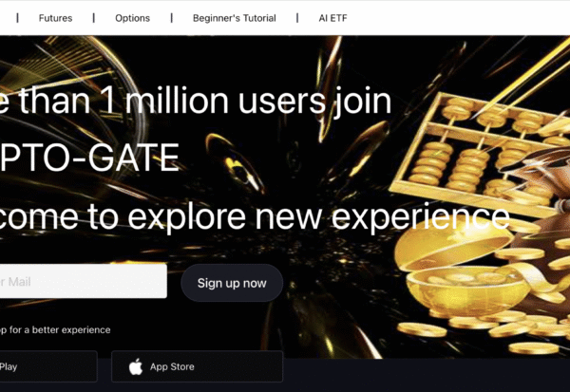Screen dimensions: 570x392
Task: Open the Options menu item
Action: [x=132, y=18]
